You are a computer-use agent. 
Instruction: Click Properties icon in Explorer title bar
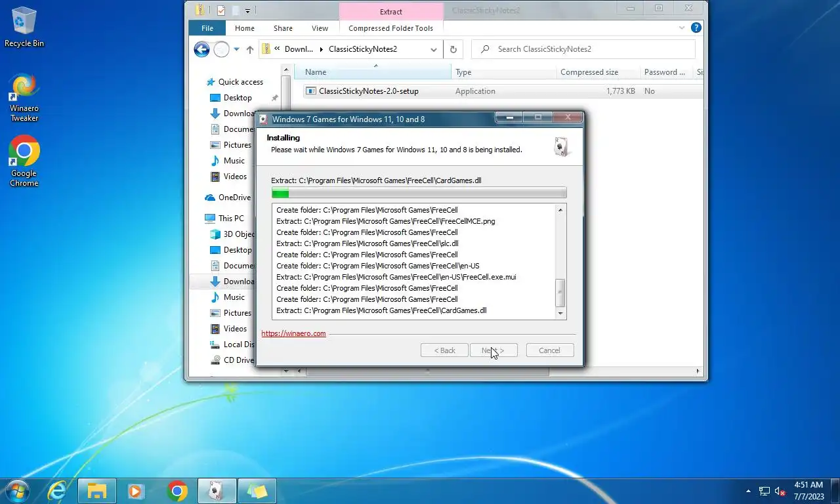(221, 10)
